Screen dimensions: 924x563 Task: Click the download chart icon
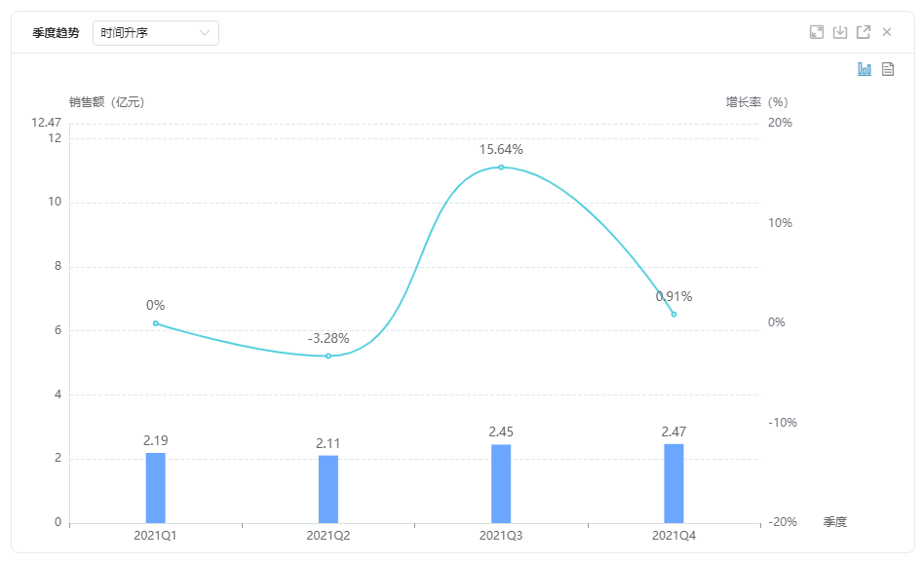[x=840, y=32]
